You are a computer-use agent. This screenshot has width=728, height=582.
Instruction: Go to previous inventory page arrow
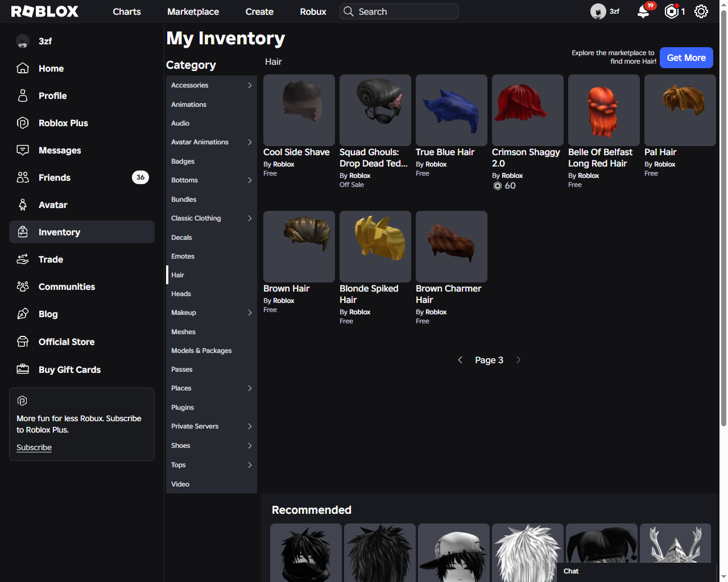coord(460,360)
